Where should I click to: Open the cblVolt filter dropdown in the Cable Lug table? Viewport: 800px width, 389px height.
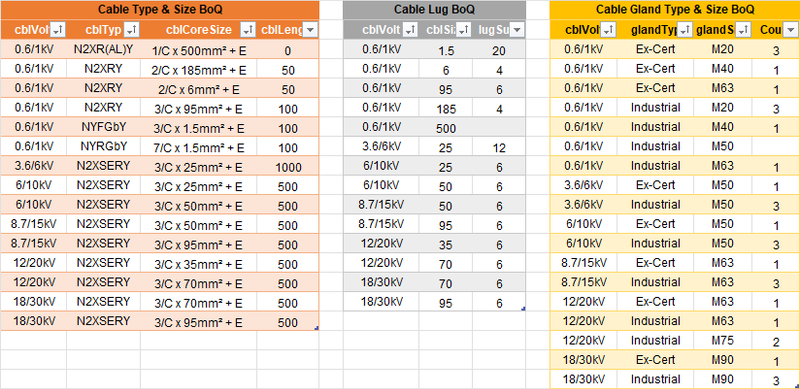click(x=410, y=31)
